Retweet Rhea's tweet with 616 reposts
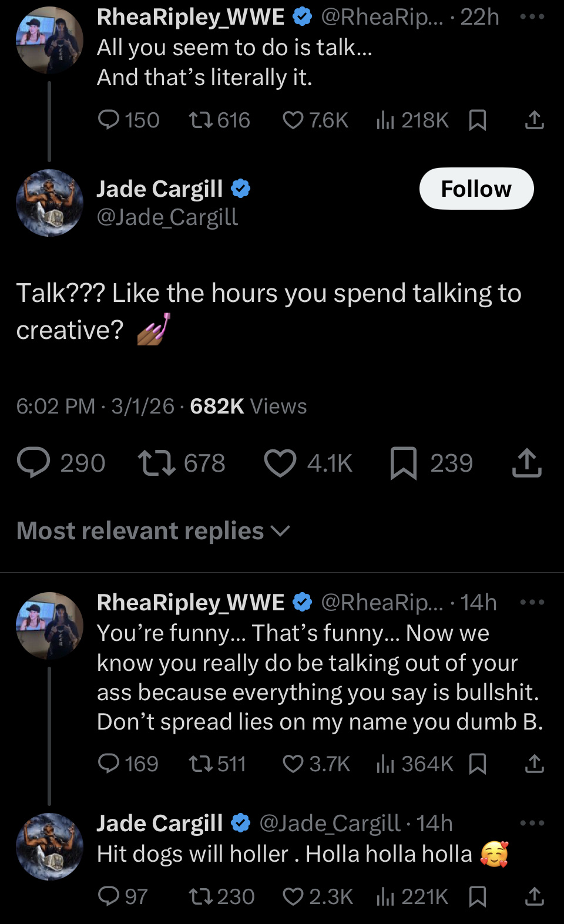The width and height of the screenshot is (564, 924). click(x=200, y=120)
